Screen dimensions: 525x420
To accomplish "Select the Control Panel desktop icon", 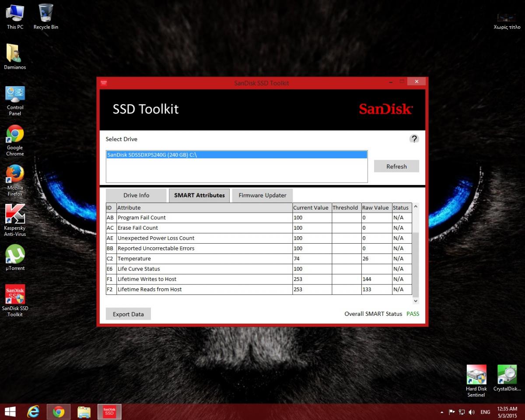I will click(15, 101).
